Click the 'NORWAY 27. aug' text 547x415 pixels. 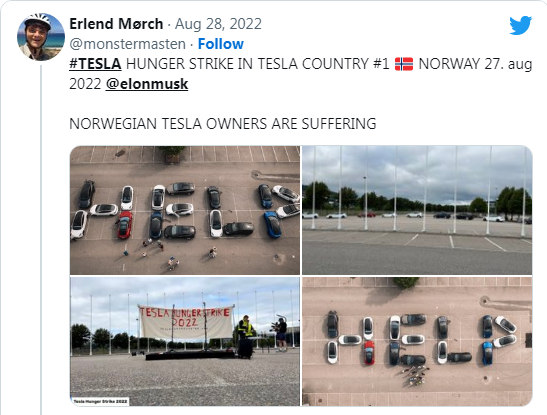475,64
